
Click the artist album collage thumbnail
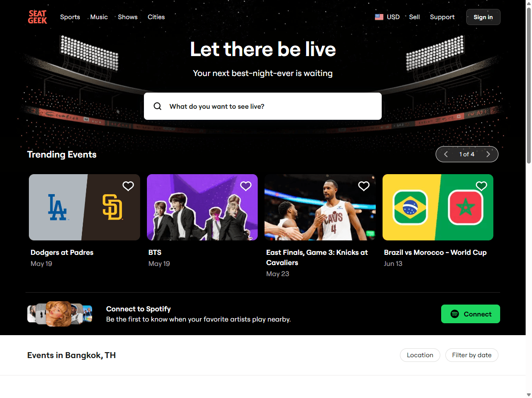pos(60,314)
